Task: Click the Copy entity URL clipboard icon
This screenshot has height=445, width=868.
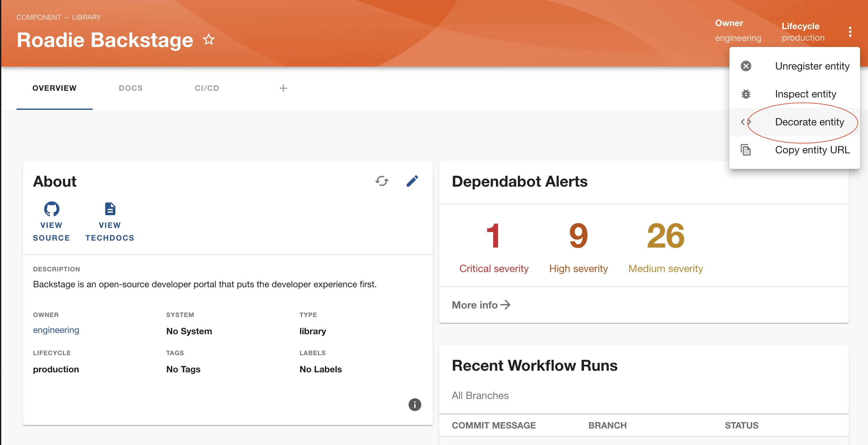Action: pos(746,150)
